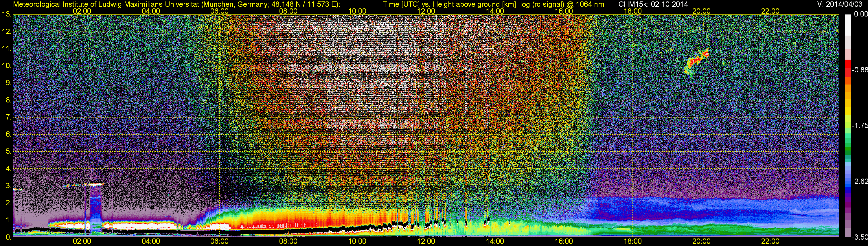The image size is (868, 246).
Task: Click the 'CHM15k: 02-10-2014' label
Action: click(653, 4)
